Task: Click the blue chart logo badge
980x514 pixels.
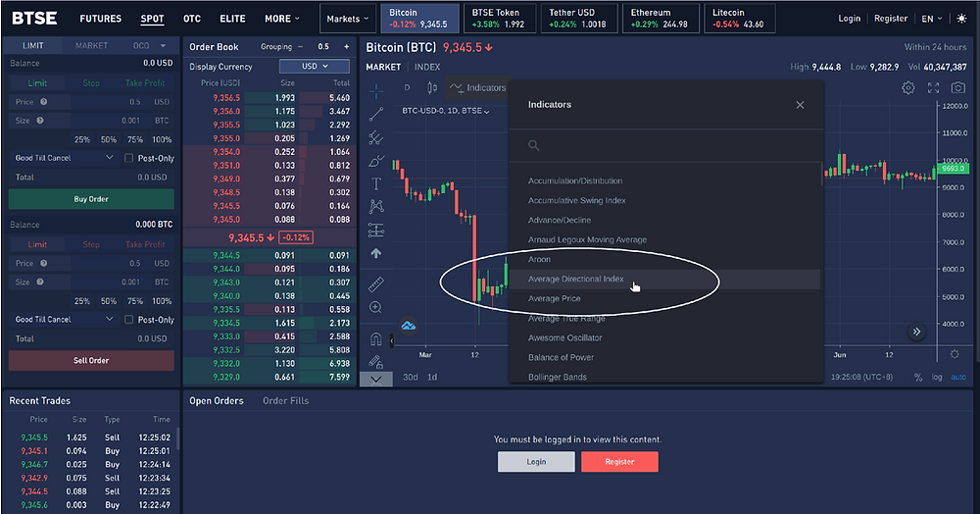Action: coord(408,325)
